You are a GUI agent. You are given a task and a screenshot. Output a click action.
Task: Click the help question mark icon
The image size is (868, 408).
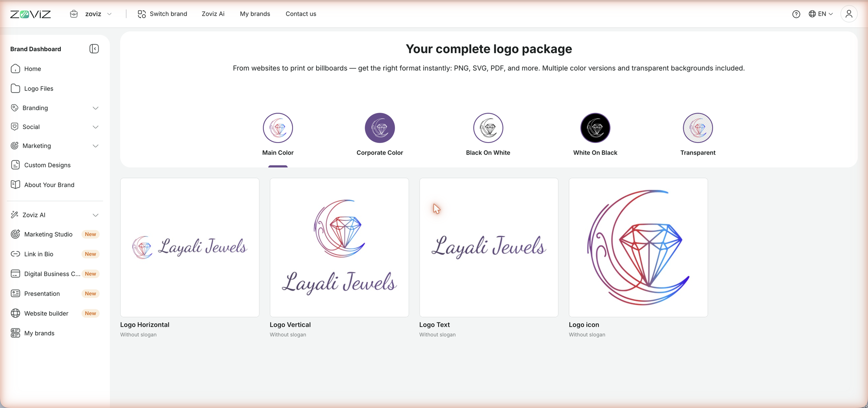coord(796,14)
